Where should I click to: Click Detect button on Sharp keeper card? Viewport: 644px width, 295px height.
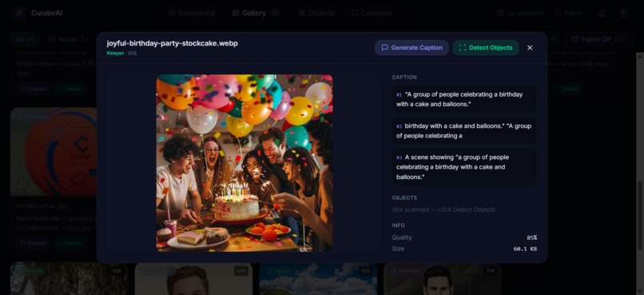pos(70,88)
